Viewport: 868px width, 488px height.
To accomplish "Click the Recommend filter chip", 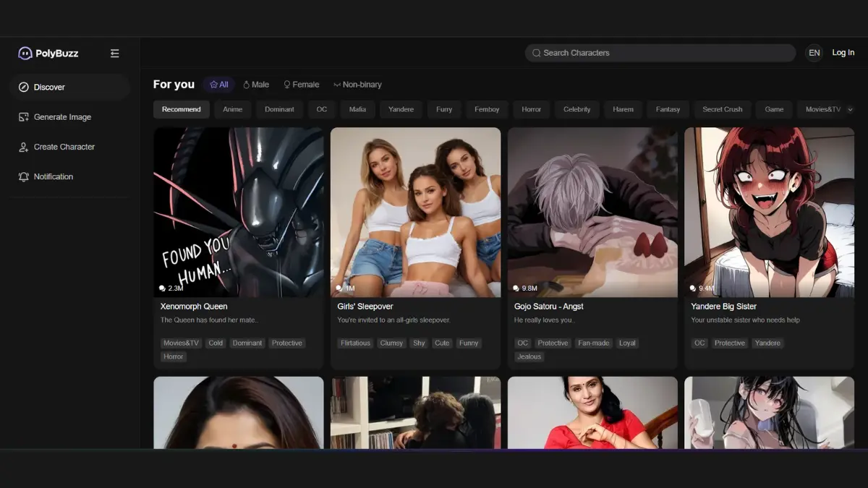I will [181, 109].
